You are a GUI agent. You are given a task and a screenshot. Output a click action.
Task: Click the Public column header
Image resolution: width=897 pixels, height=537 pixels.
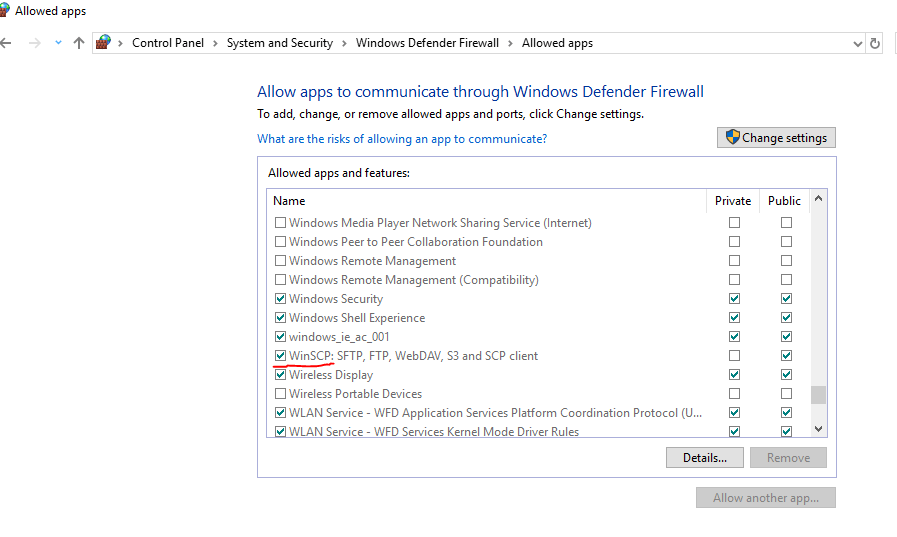tap(784, 201)
